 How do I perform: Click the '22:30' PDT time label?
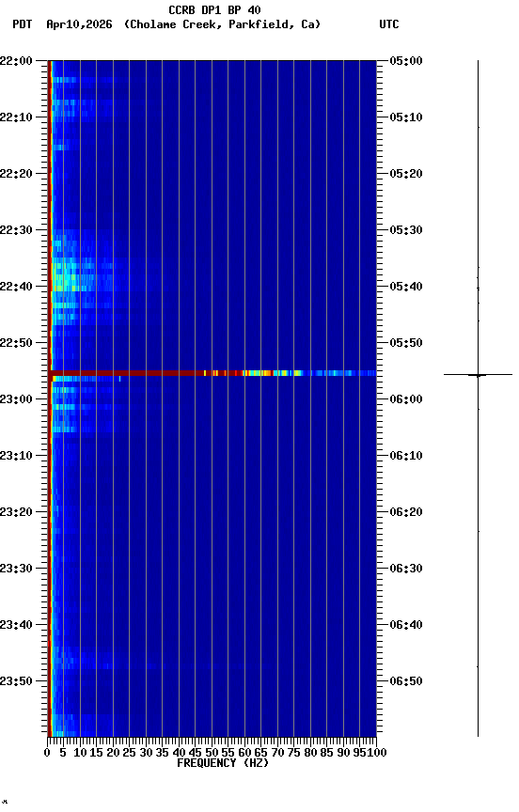point(16,230)
